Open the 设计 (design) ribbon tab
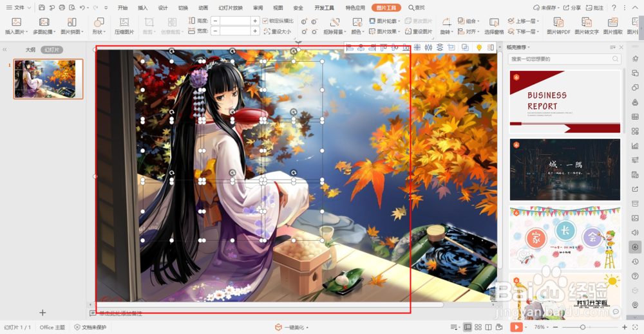The width and height of the screenshot is (644, 334). pos(163,7)
